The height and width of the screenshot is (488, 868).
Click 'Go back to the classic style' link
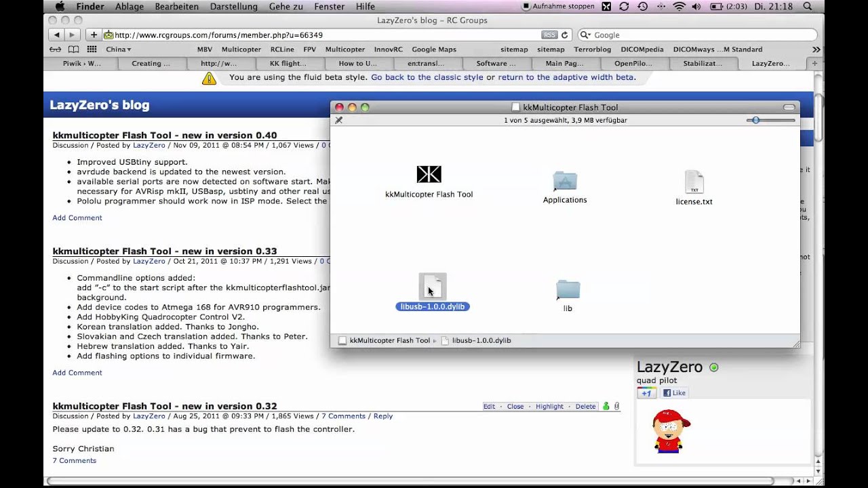click(427, 77)
